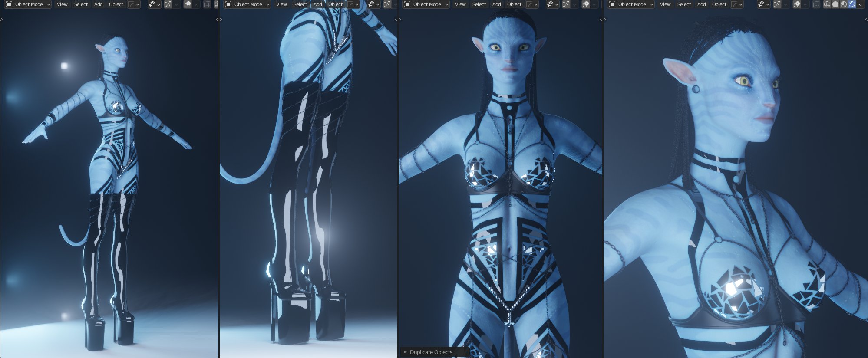Select Rendered shading in face close-up viewport
Image resolution: width=868 pixels, height=358 pixels.
point(852,4)
